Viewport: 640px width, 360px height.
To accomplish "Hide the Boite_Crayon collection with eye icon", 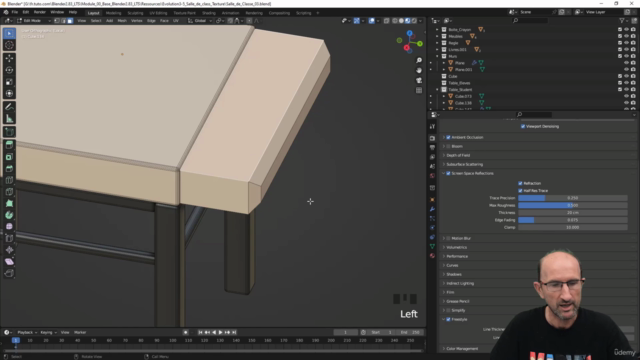I will pos(627,29).
